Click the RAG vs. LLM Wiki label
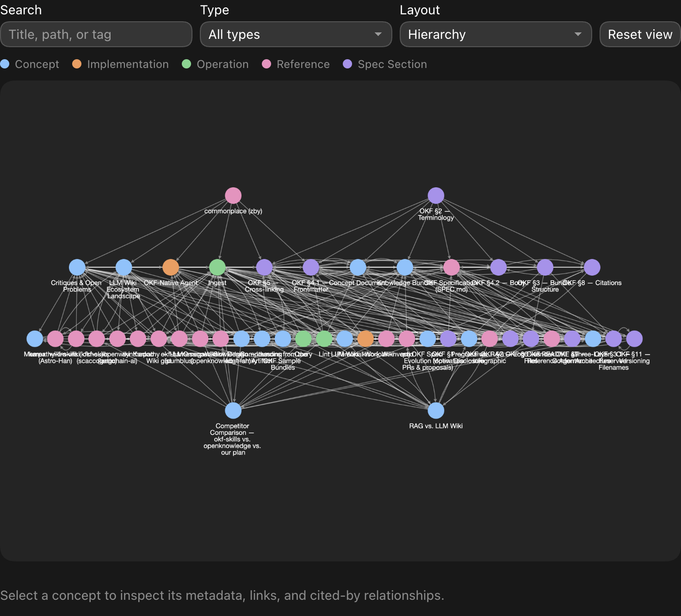This screenshot has width=681, height=616. (x=436, y=426)
